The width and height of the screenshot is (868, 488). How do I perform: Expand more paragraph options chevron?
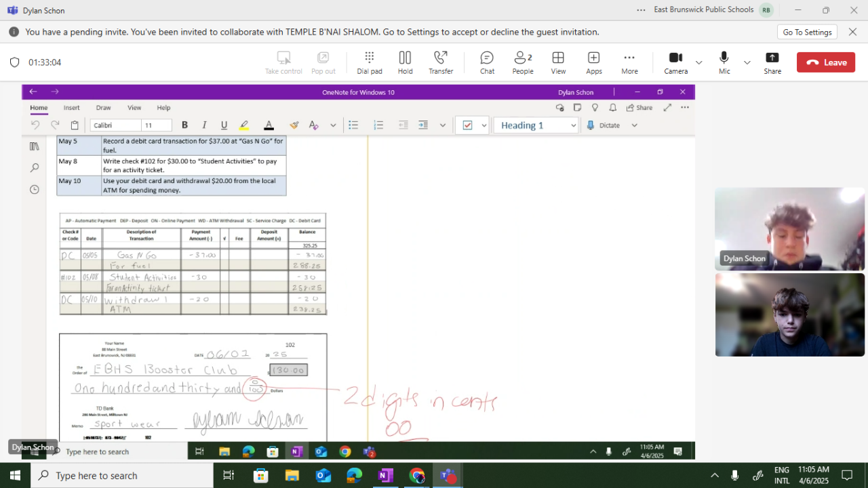click(x=443, y=125)
